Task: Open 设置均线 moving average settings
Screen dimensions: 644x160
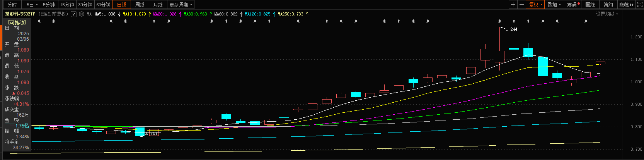Action: coord(607,14)
